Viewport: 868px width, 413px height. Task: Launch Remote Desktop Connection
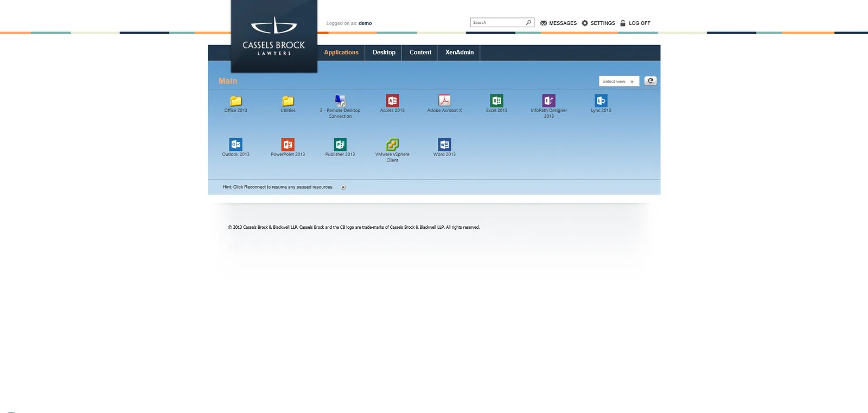coord(340,101)
